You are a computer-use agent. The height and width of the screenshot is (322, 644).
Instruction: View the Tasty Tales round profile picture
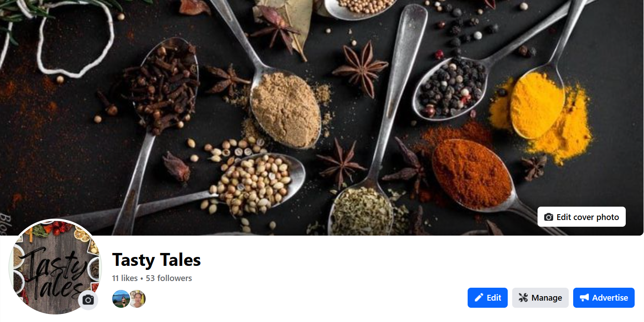click(x=55, y=267)
